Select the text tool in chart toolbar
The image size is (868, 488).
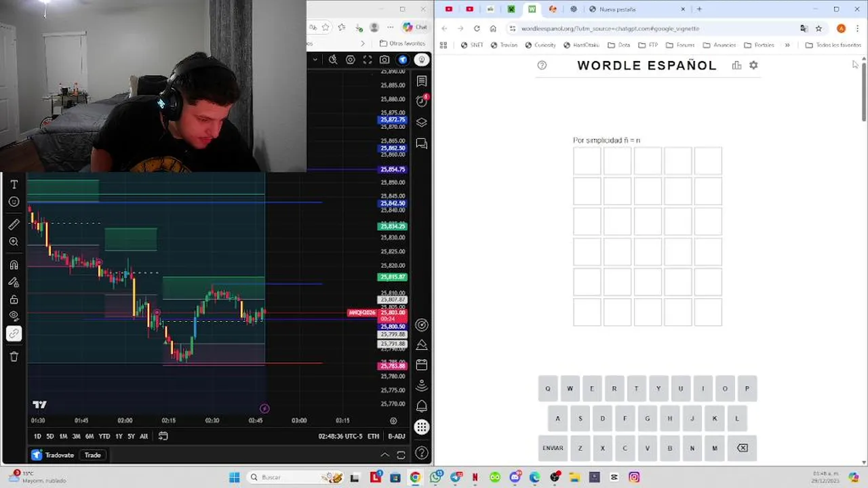pos(14,184)
